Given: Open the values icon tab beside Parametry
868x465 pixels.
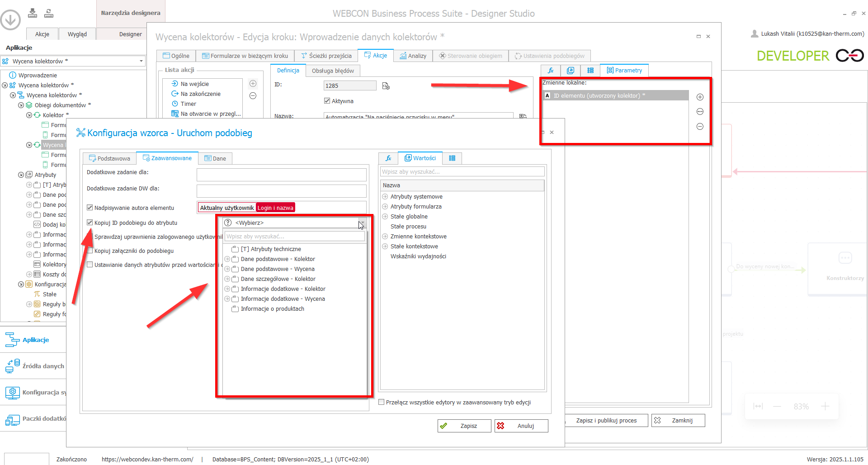Looking at the screenshot, I should pos(571,70).
